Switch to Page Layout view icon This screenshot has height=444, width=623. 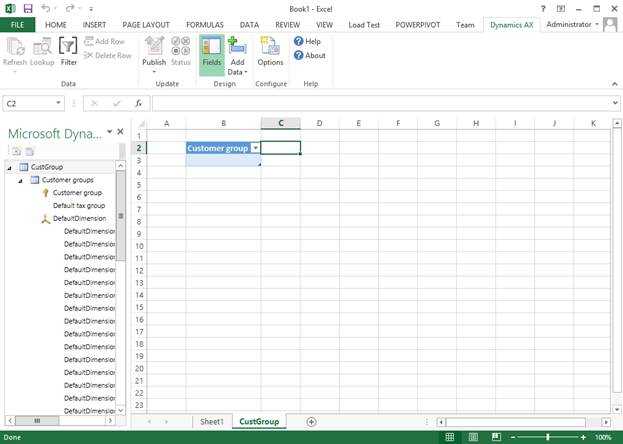pyautogui.click(x=473, y=437)
